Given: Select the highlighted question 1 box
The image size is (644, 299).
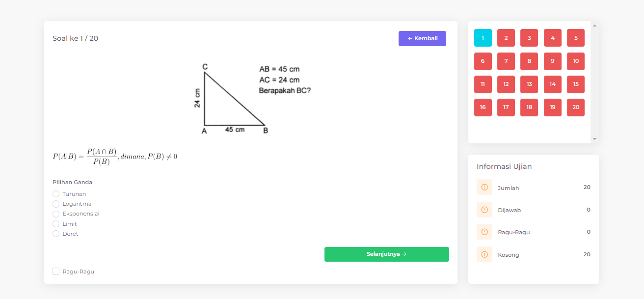Looking at the screenshot, I should (483, 38).
